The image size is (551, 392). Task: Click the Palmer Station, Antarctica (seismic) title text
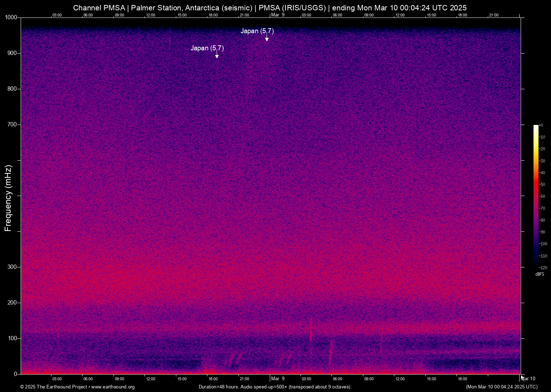[x=193, y=8]
